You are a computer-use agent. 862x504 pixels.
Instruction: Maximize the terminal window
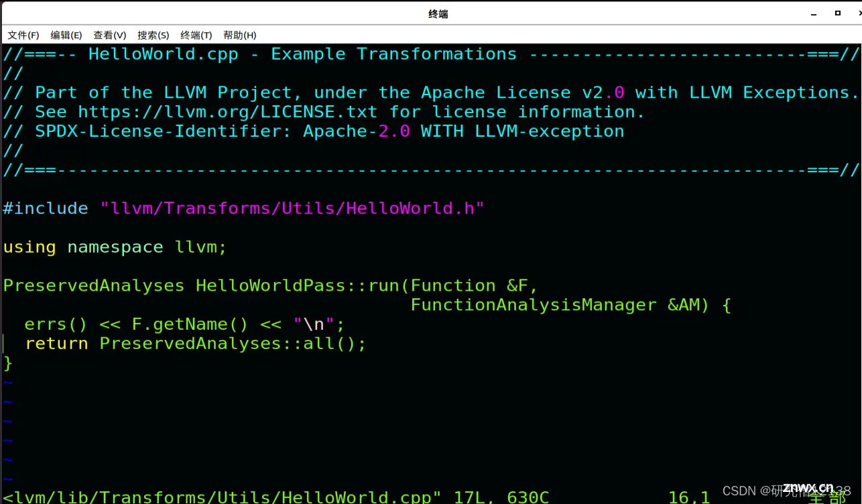838,13
